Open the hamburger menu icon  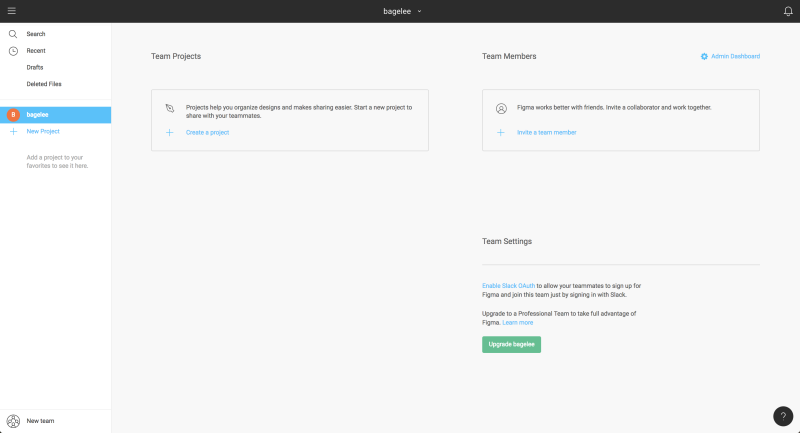pyautogui.click(x=12, y=11)
